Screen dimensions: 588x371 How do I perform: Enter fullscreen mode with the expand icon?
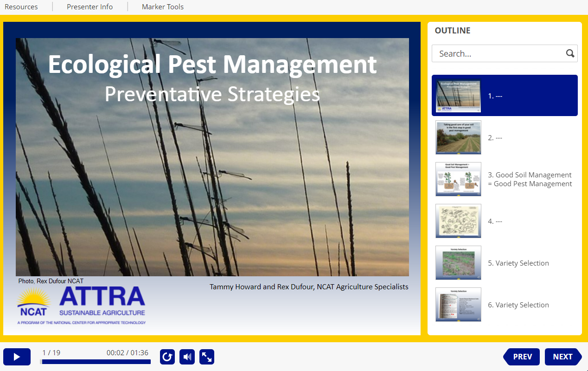207,357
